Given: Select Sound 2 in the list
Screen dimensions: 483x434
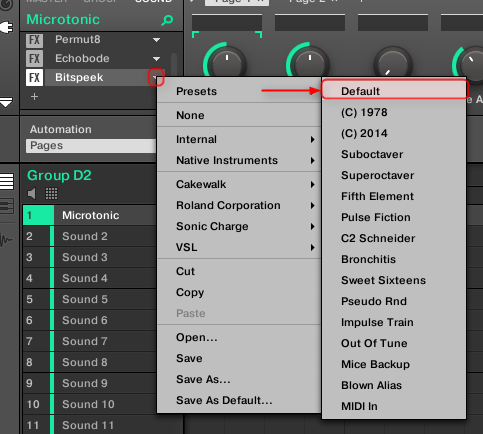Looking at the screenshot, I should 89,236.
